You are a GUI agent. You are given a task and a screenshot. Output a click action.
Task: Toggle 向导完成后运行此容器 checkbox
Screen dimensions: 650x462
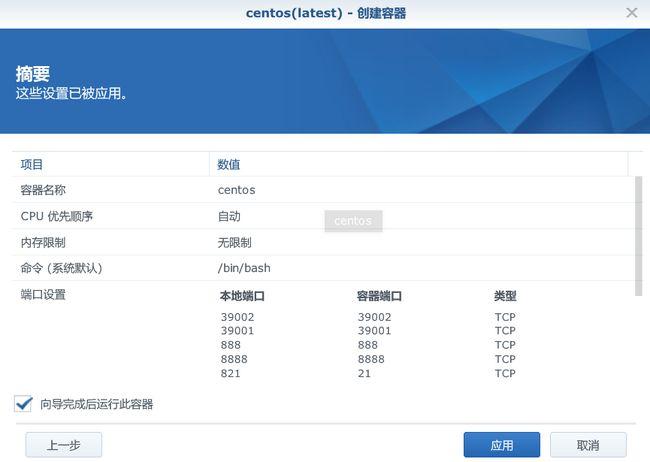point(23,404)
